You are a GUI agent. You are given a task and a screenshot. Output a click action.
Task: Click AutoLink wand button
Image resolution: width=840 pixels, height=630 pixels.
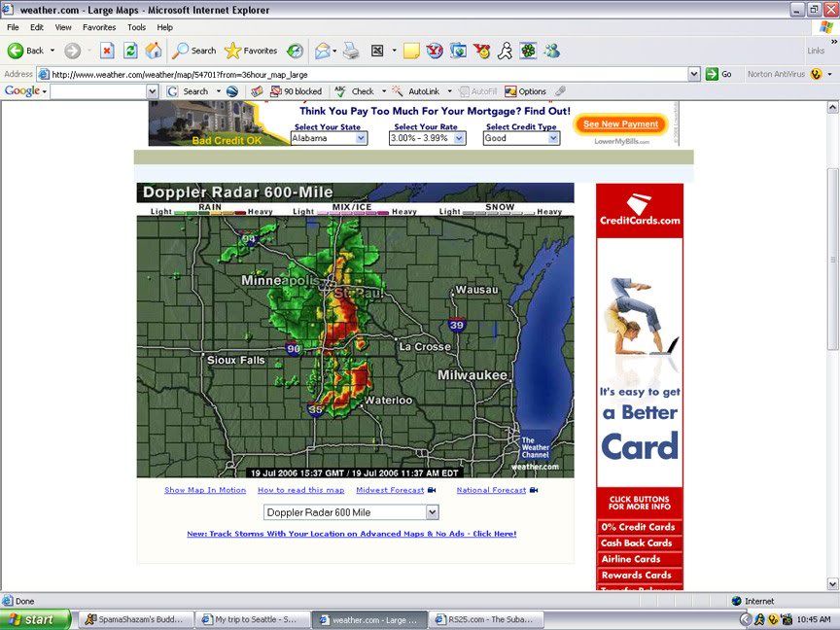(x=416, y=91)
